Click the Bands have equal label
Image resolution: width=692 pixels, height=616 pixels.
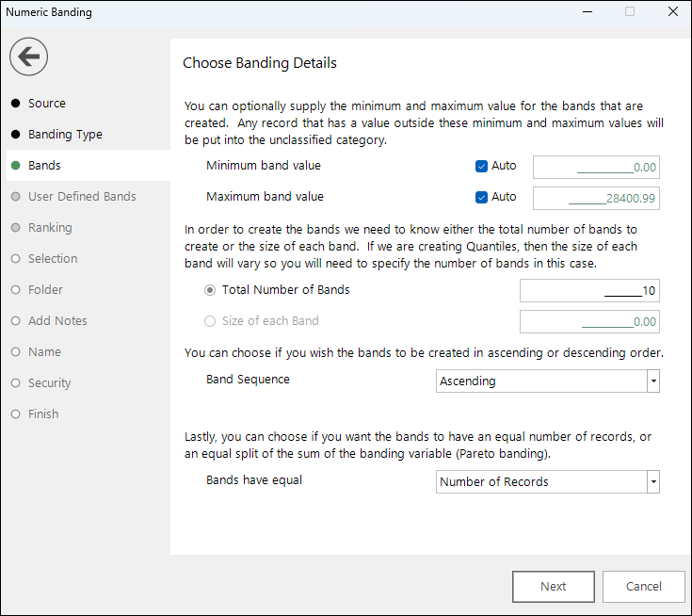click(254, 480)
